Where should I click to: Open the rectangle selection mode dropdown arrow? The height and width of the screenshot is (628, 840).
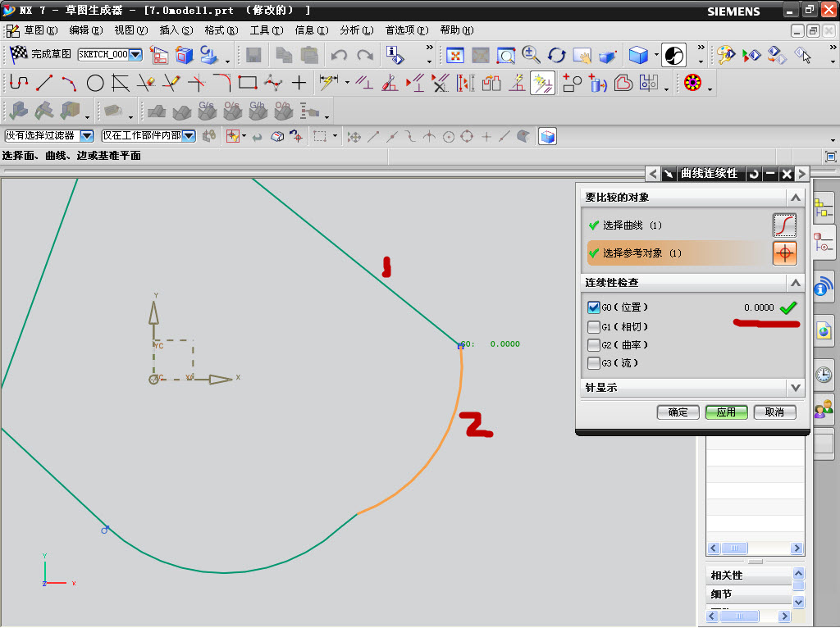tap(336, 136)
